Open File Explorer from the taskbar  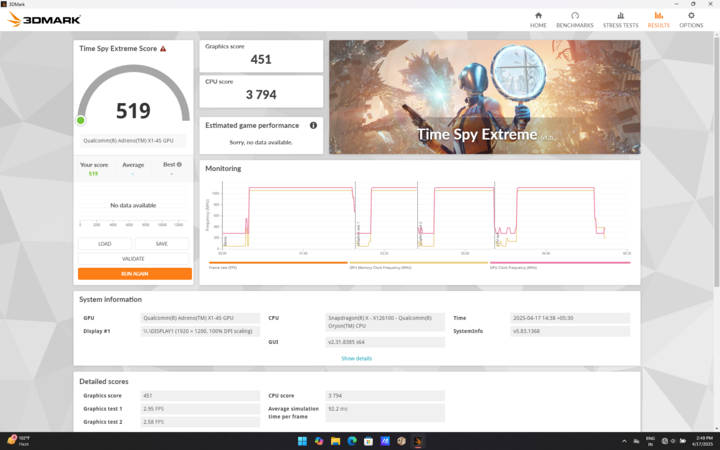coord(335,441)
